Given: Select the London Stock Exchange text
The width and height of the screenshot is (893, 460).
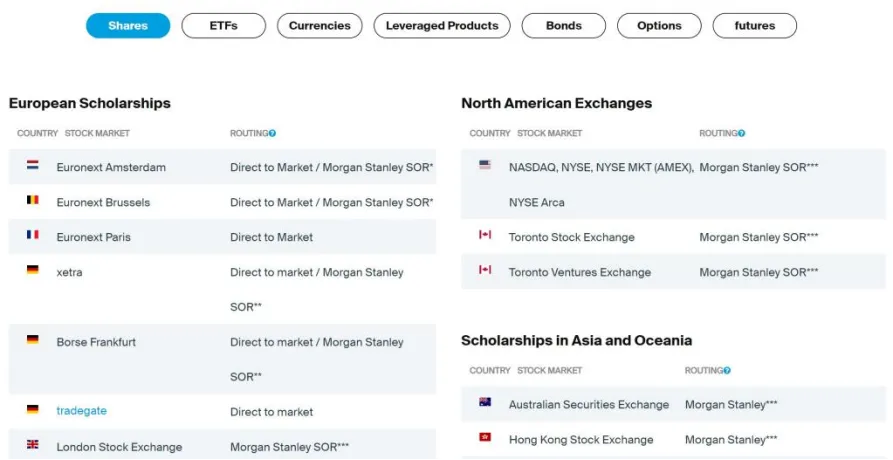Looking at the screenshot, I should pos(119,447).
